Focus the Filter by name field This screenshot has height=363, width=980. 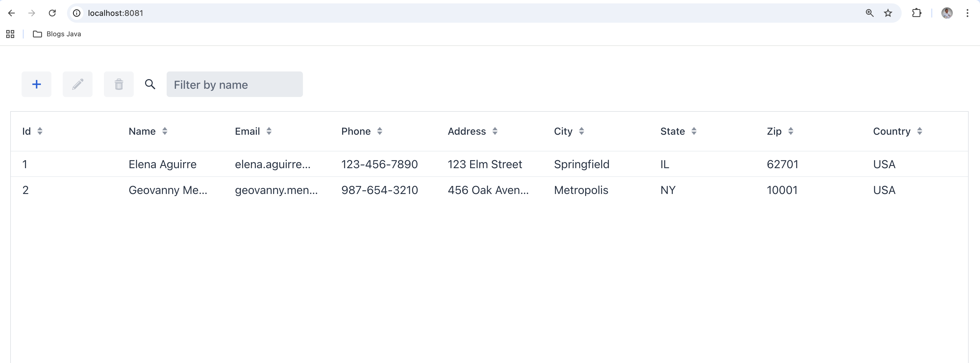pyautogui.click(x=234, y=85)
